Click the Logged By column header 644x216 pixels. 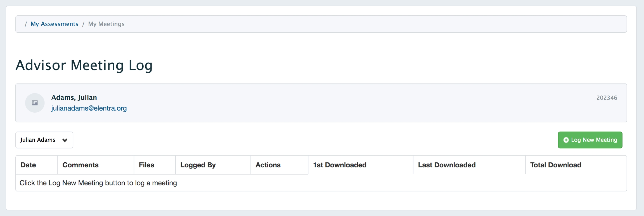point(198,165)
